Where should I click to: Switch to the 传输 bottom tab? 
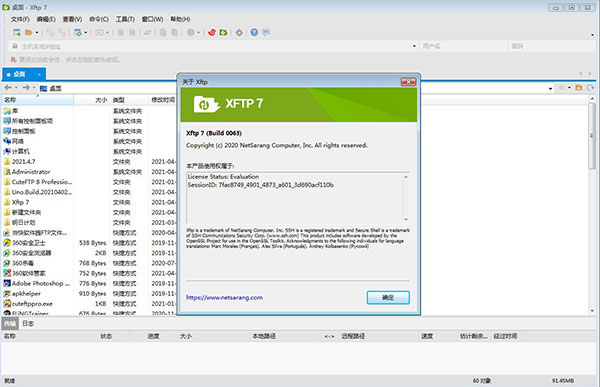point(10,324)
